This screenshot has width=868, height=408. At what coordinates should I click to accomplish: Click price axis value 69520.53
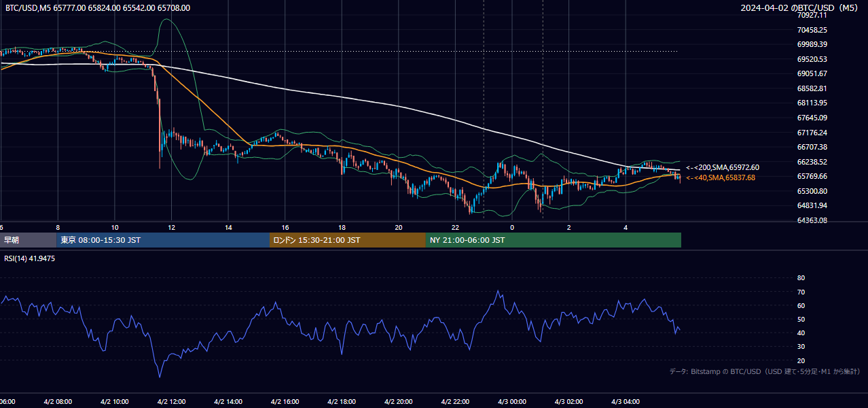812,59
